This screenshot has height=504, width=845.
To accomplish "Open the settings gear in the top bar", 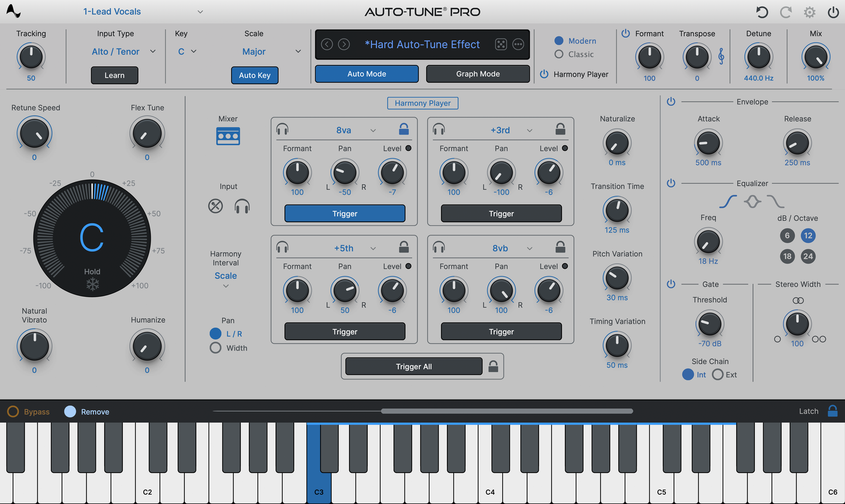I will pyautogui.click(x=810, y=12).
